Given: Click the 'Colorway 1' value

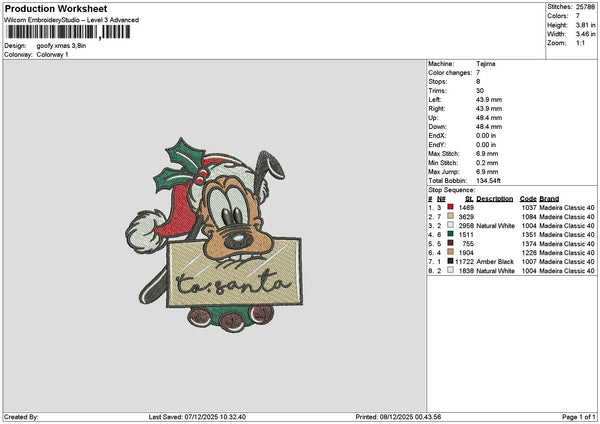Looking at the screenshot, I should pos(52,55).
